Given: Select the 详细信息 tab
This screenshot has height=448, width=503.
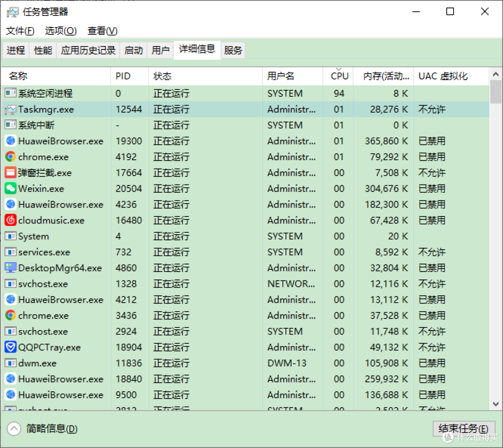Looking at the screenshot, I should tap(197, 49).
